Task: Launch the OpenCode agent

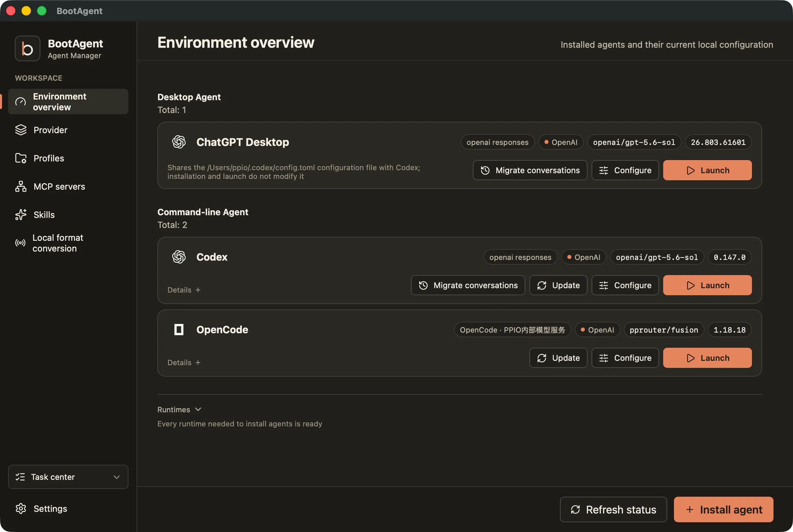Action: tap(708, 358)
